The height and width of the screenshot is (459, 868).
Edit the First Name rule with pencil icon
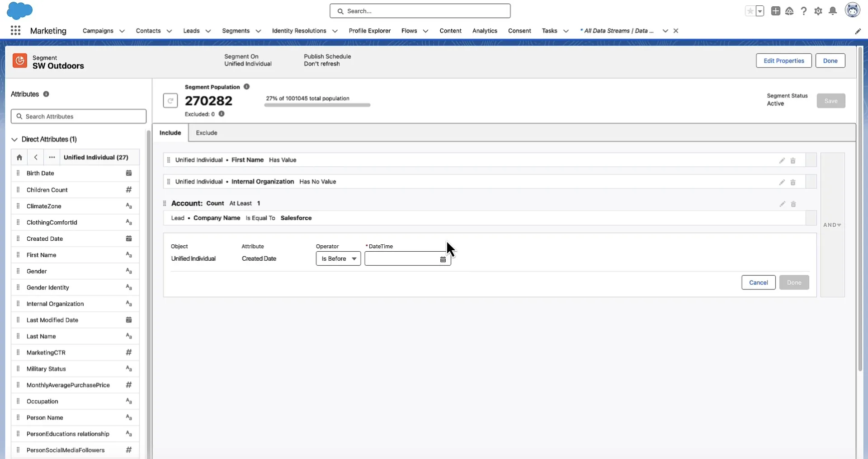782,160
